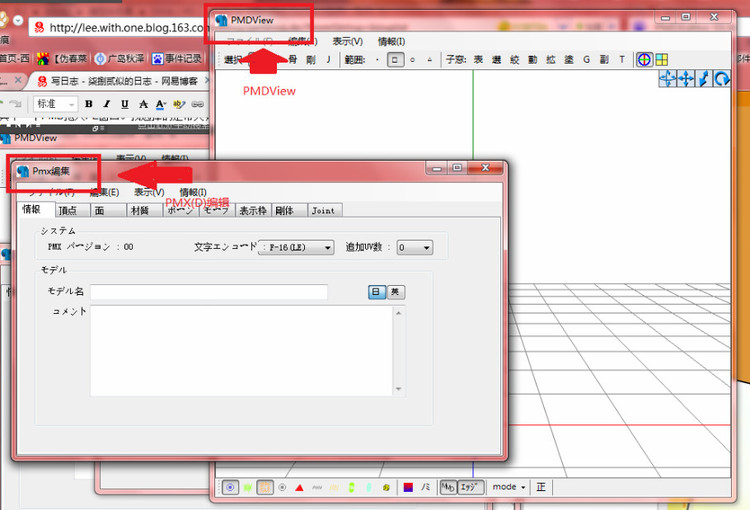
Task: Toggle the エッジ edge display button
Action: tap(471, 487)
